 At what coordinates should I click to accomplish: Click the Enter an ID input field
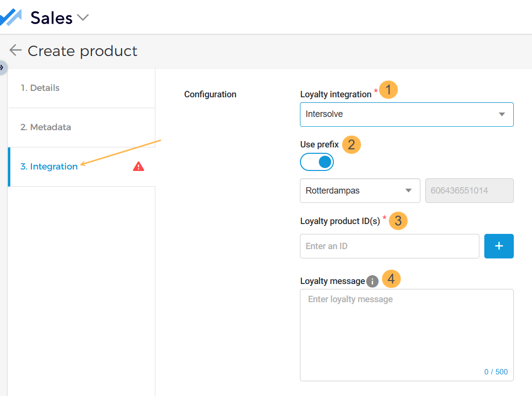(389, 246)
